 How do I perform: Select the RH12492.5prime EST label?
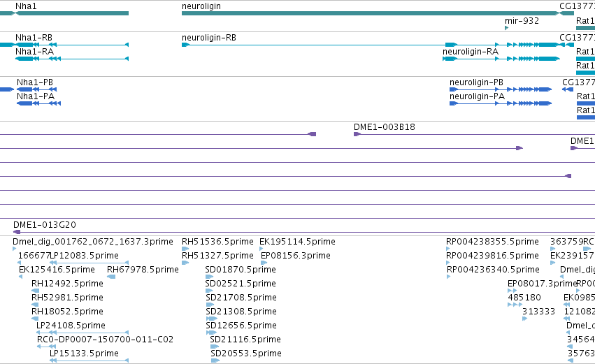(x=67, y=284)
